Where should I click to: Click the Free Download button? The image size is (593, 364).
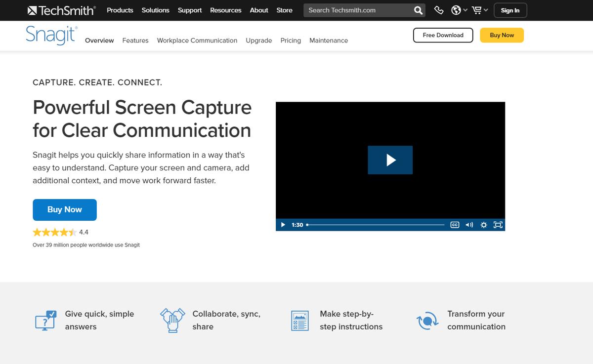click(x=443, y=35)
